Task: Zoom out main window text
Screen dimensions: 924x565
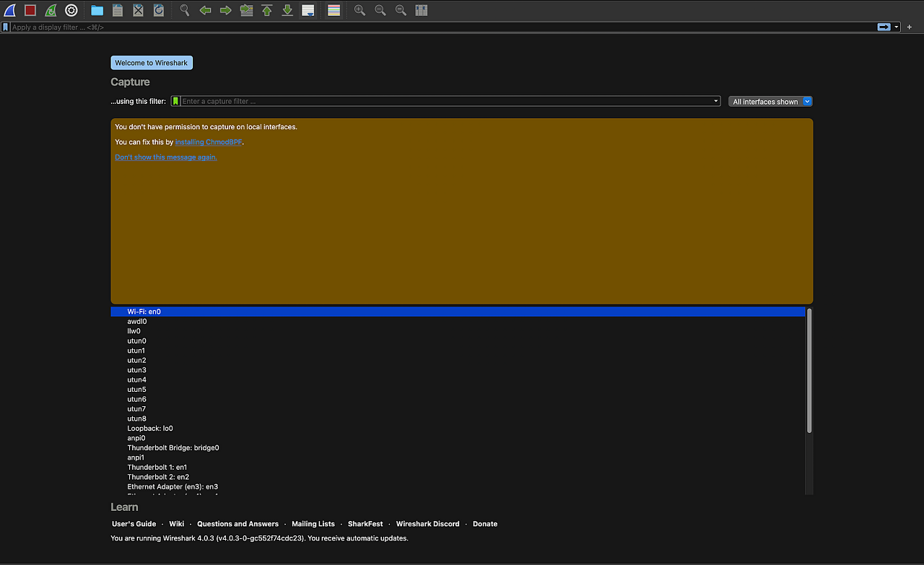Action: point(380,10)
